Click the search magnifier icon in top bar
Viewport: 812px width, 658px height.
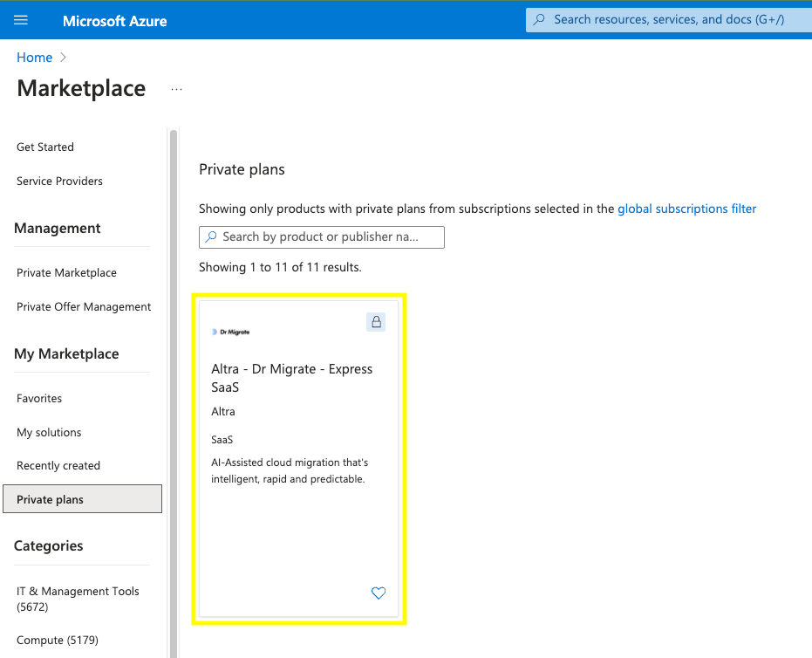click(539, 20)
